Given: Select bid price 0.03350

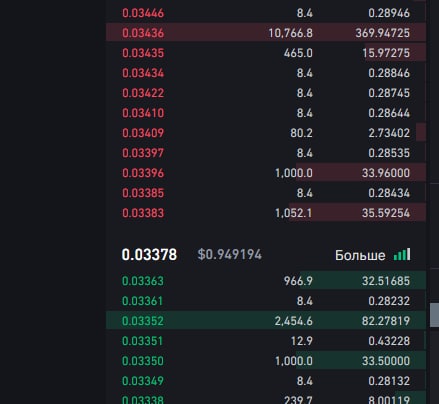Looking at the screenshot, I should [x=143, y=361].
